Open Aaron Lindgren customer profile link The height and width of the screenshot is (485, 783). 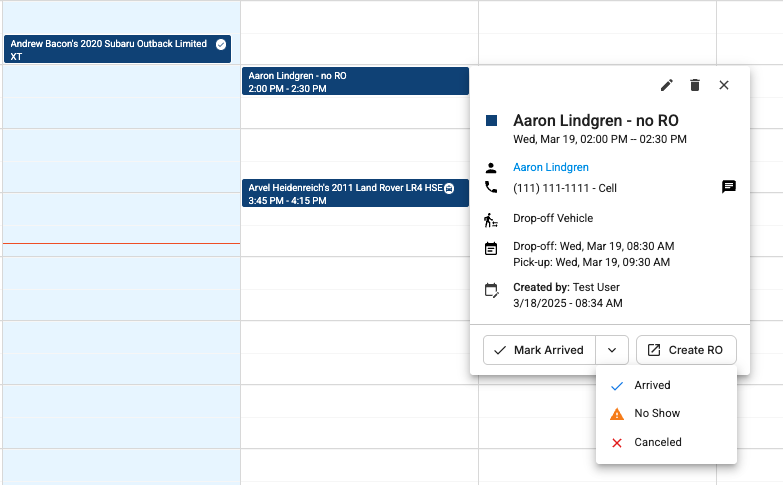pos(551,167)
